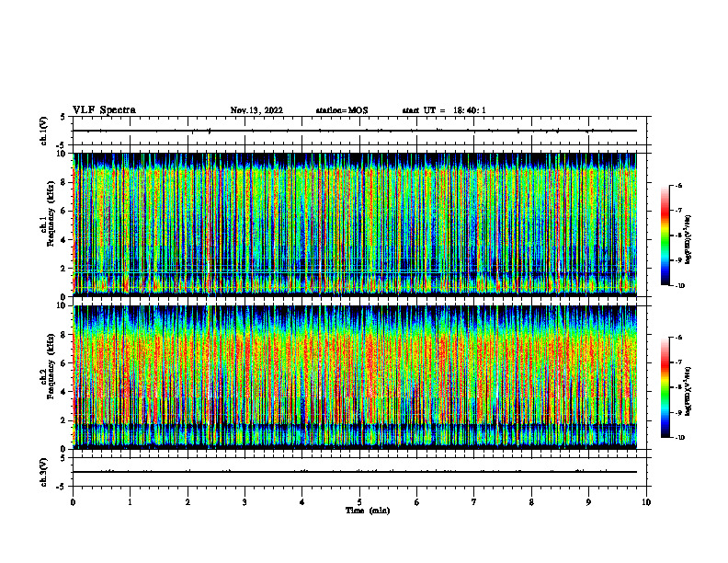The height and width of the screenshot is (563, 728).
Task: Select the date text "Nov.13, 2022"
Action: [256, 110]
